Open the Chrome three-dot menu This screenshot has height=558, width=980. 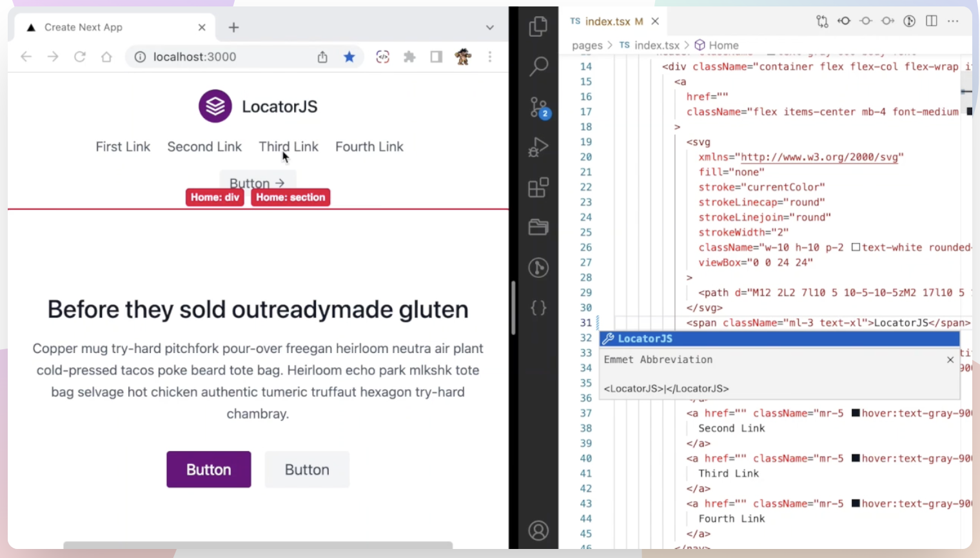[490, 57]
